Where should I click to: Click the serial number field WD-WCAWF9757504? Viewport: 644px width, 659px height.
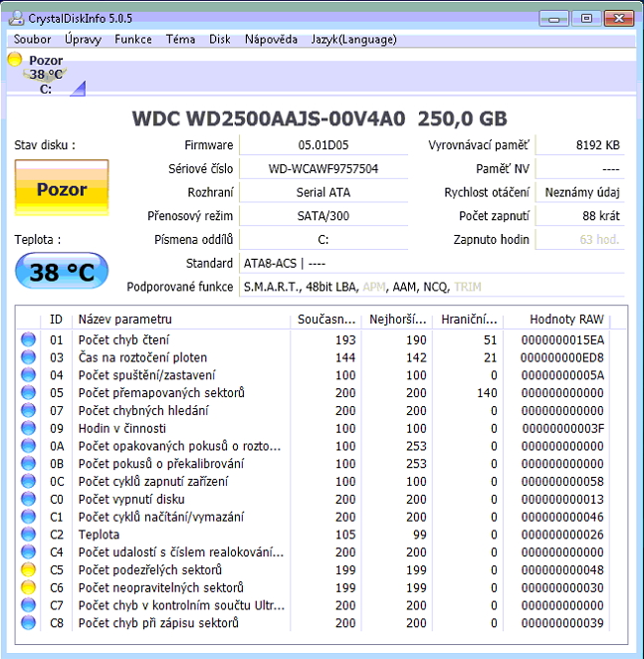323,169
